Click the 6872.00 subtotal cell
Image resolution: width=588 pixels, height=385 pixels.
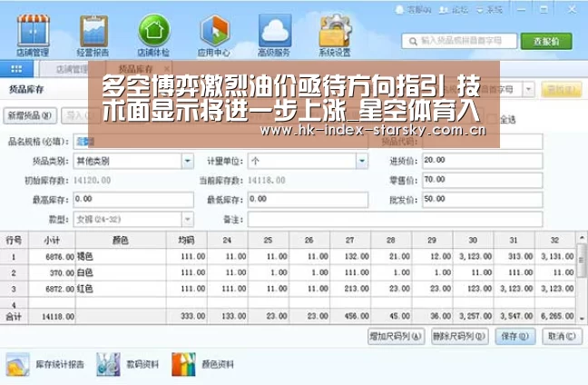tap(52, 289)
